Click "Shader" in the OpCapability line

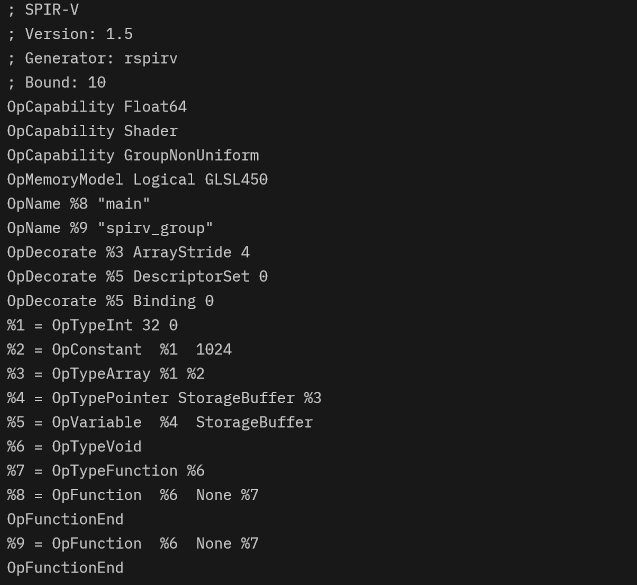coord(151,131)
